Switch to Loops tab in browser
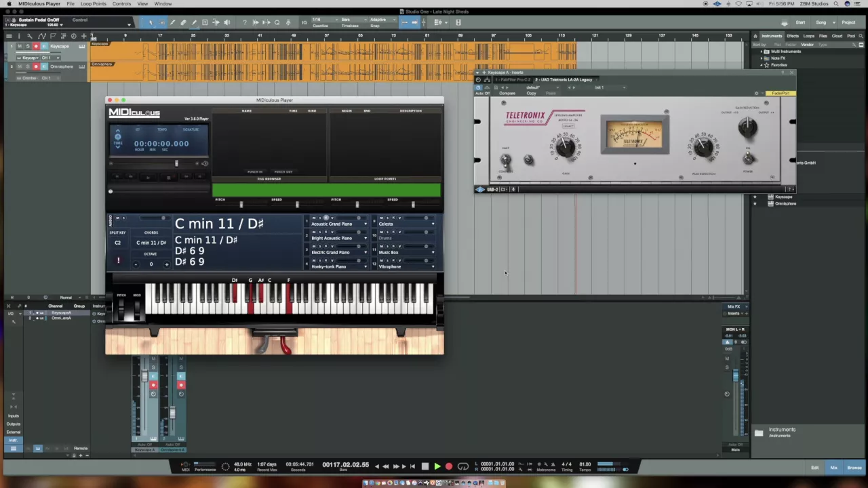 [x=810, y=36]
